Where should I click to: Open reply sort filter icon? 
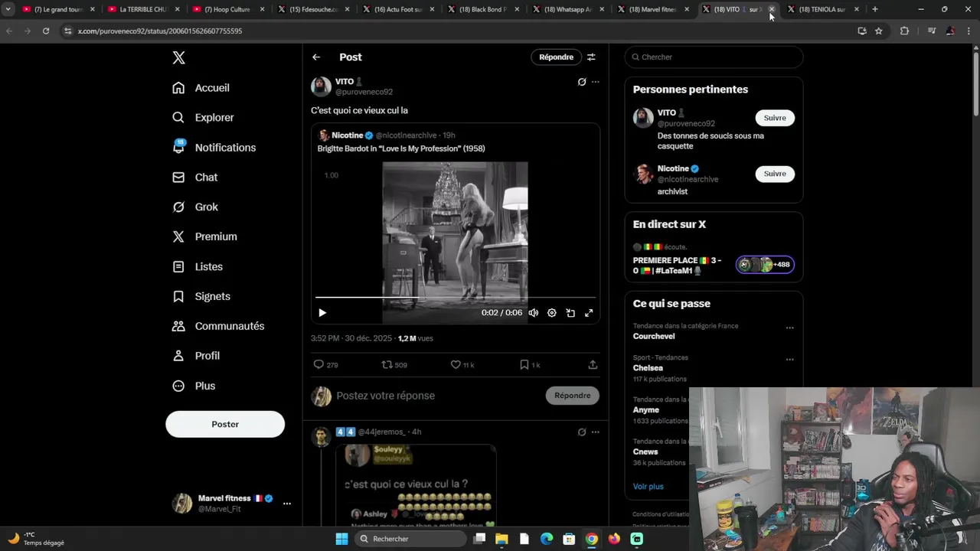point(591,57)
